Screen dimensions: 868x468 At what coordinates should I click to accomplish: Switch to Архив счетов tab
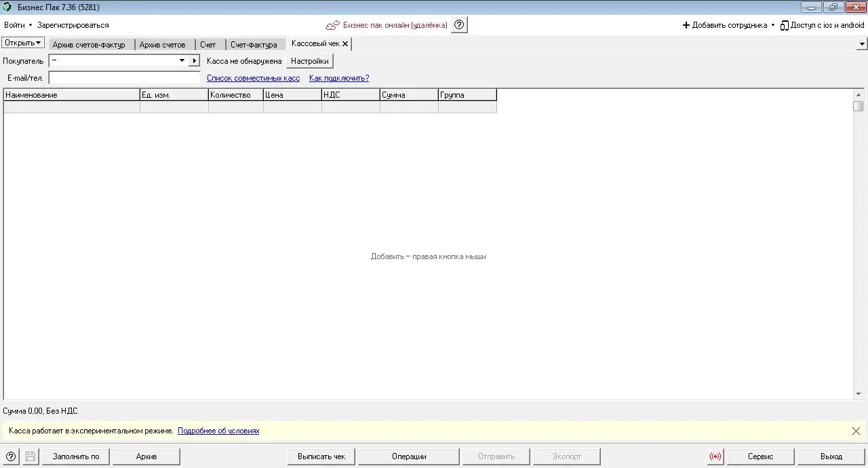[x=163, y=45]
